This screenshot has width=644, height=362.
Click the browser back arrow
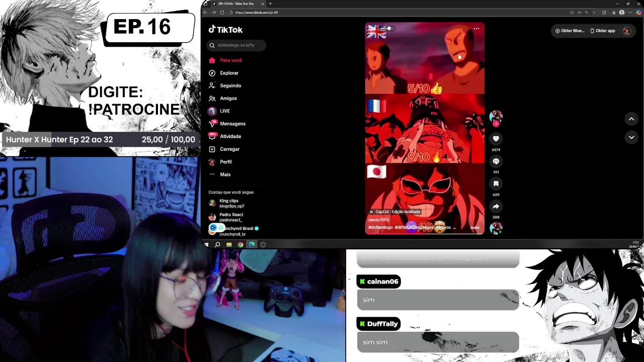click(x=205, y=12)
